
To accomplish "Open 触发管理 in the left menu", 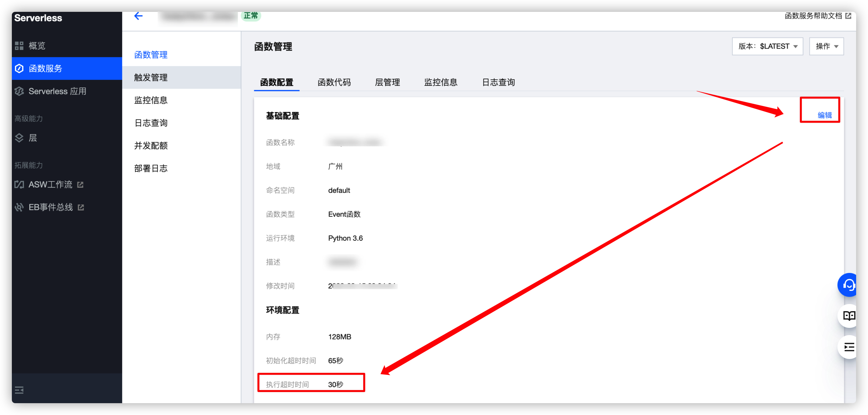I will point(150,77).
